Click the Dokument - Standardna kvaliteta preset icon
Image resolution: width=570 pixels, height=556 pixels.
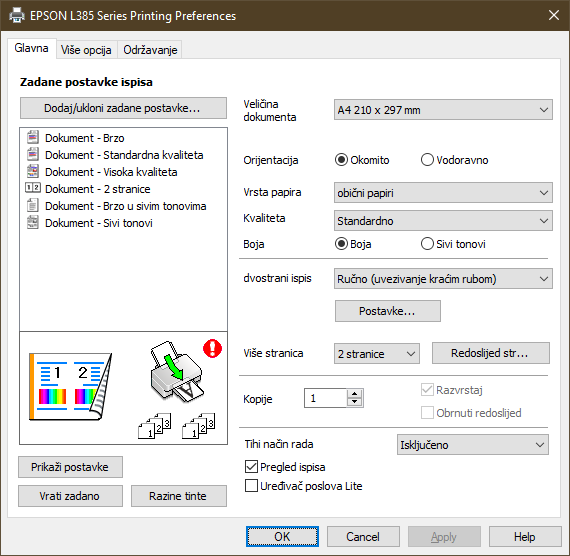[x=32, y=155]
